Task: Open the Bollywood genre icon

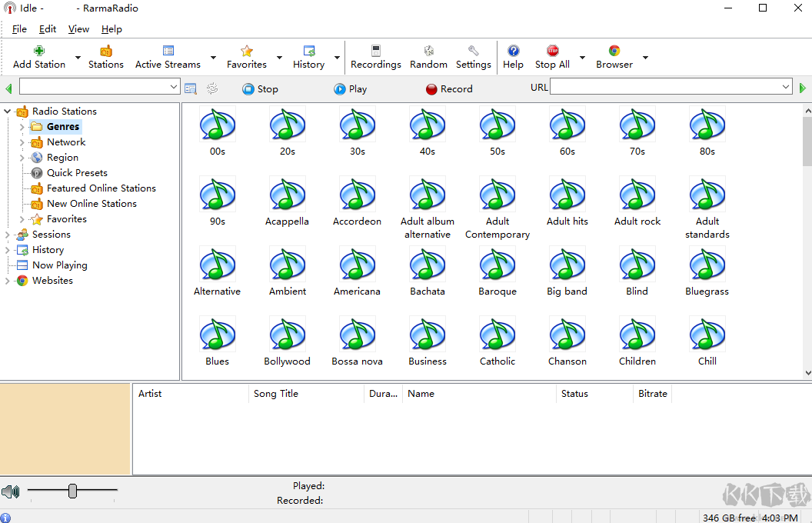Action: click(x=288, y=335)
